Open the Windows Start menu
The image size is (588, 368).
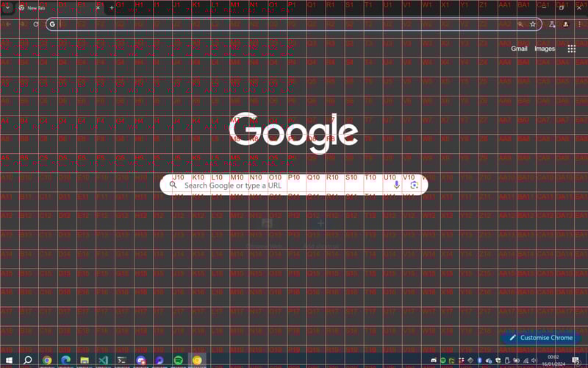coord(9,360)
